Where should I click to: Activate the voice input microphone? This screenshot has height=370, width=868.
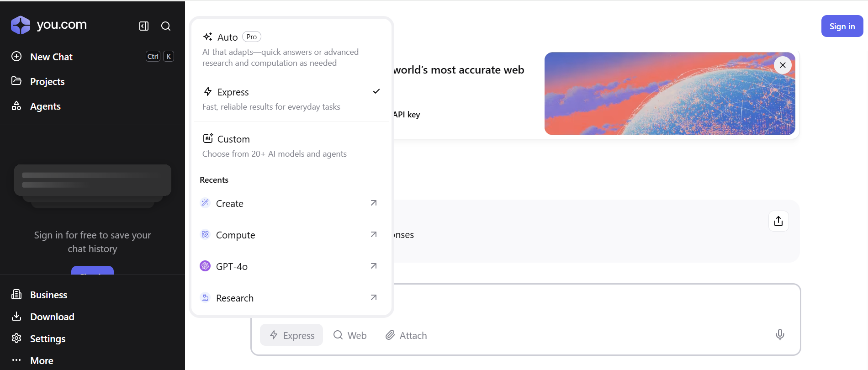click(780, 335)
